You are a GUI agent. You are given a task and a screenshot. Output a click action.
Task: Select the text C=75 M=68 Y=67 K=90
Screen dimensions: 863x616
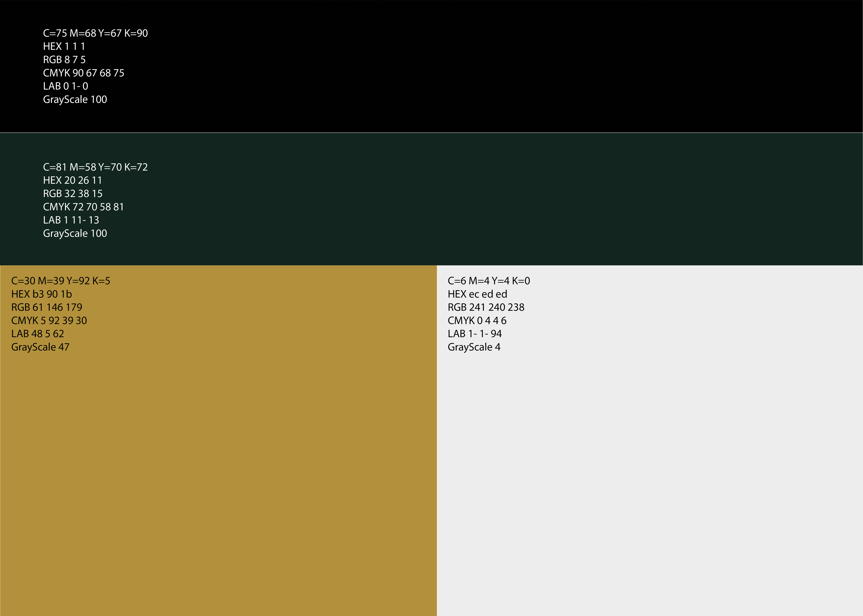(95, 33)
